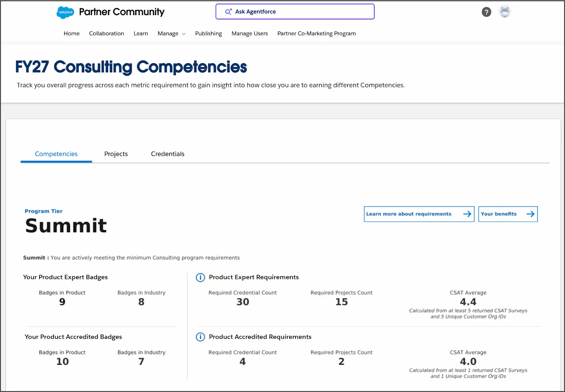Open the Publishing nav item
Screen dimensions: 565x392
point(209,34)
